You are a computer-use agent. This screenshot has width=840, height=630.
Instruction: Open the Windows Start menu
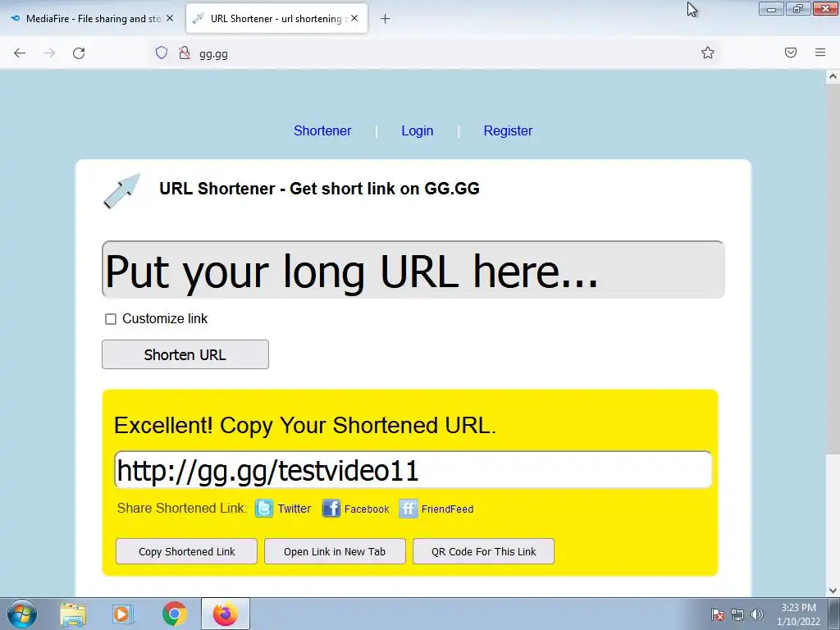click(x=22, y=614)
